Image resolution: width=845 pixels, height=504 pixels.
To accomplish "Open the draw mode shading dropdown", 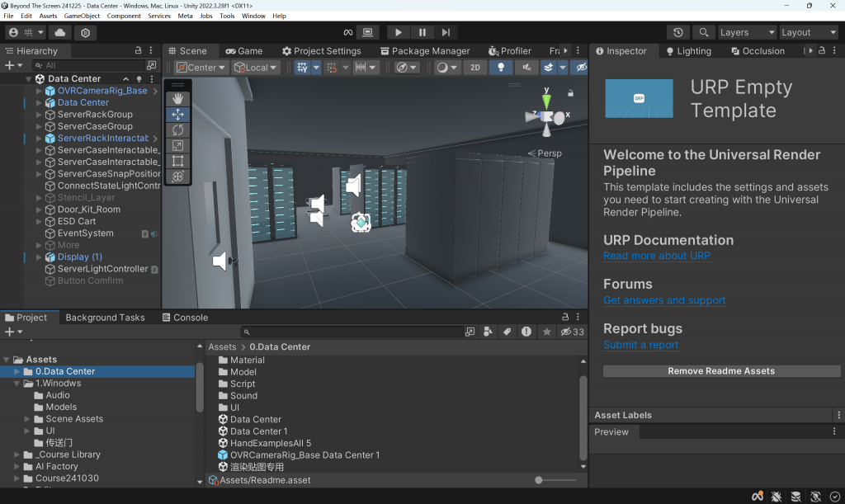I will (446, 68).
